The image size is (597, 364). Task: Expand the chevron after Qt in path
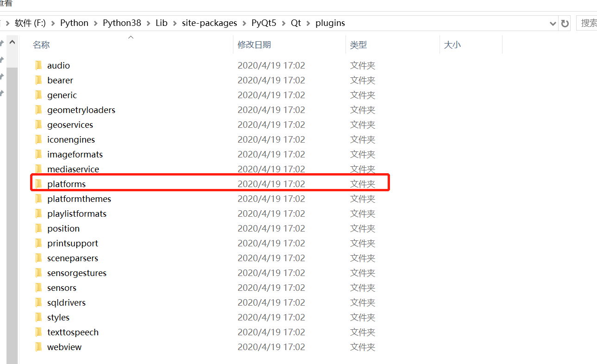pyautogui.click(x=308, y=23)
